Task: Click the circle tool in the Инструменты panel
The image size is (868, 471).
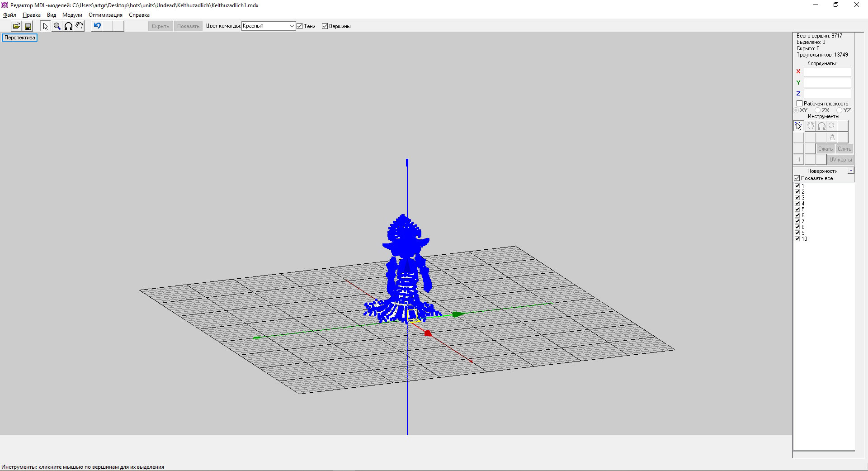Action: point(832,126)
